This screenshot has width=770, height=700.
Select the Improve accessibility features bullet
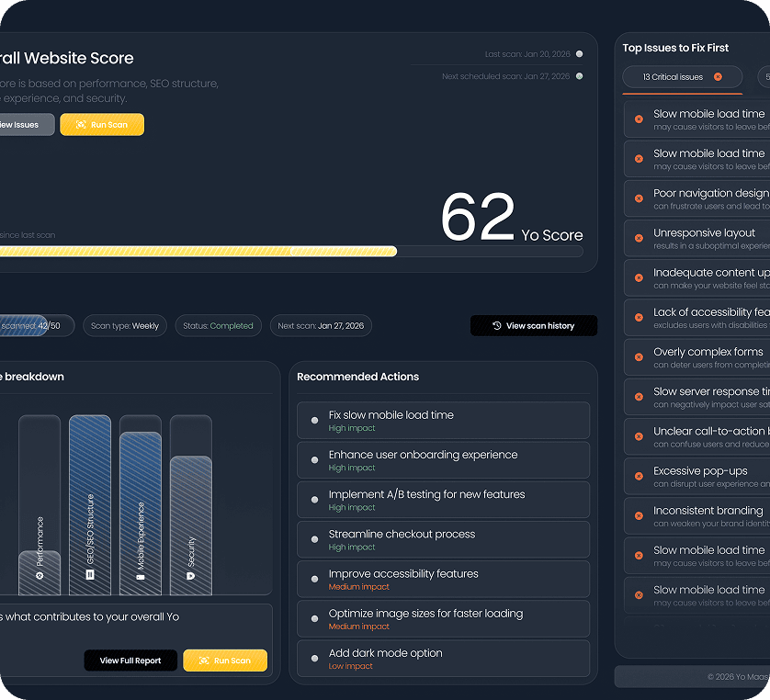315,580
